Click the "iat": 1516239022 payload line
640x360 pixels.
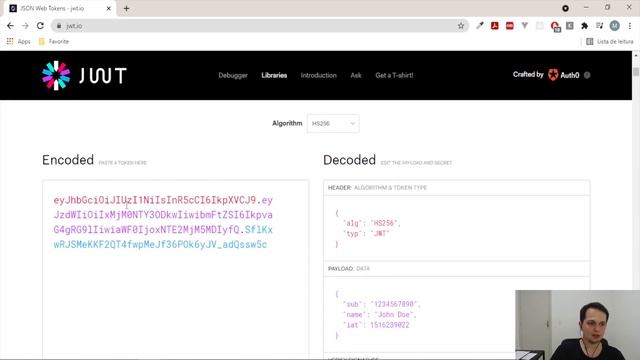click(x=376, y=325)
